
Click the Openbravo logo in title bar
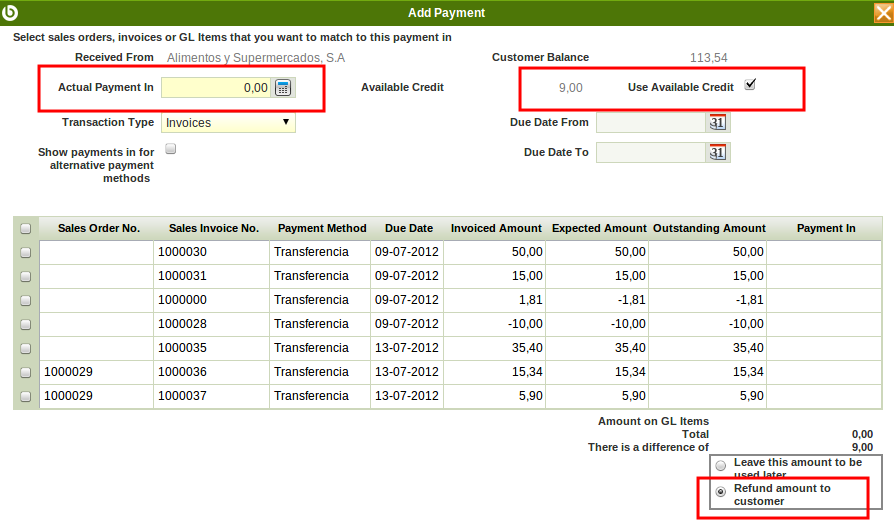[x=12, y=12]
